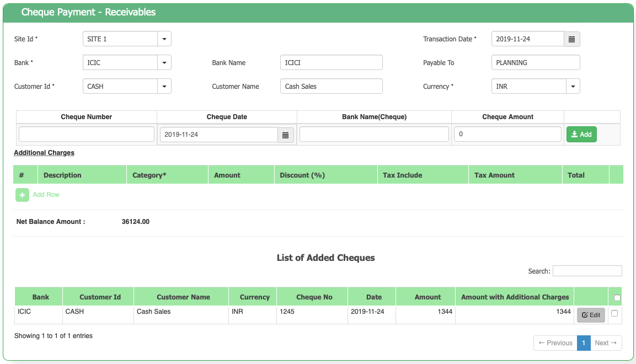This screenshot has width=636, height=364.
Task: Expand the Site Id dropdown
Action: (x=164, y=39)
